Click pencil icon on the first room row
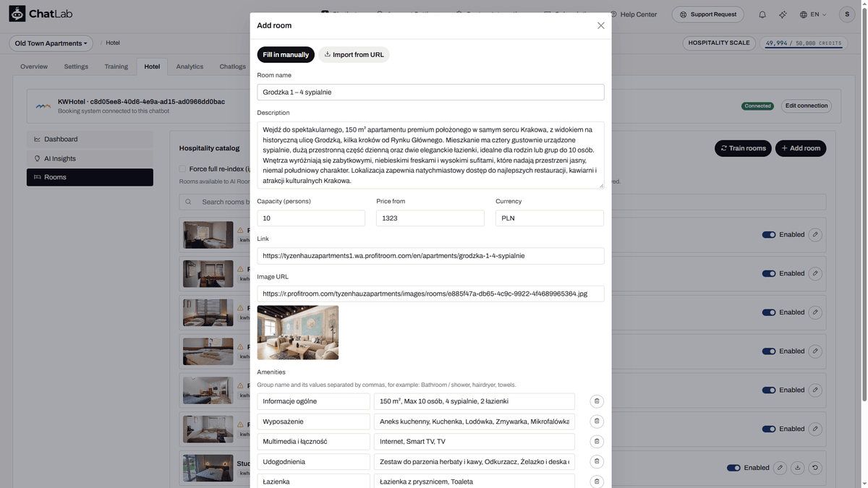The width and height of the screenshot is (868, 488). (815, 234)
